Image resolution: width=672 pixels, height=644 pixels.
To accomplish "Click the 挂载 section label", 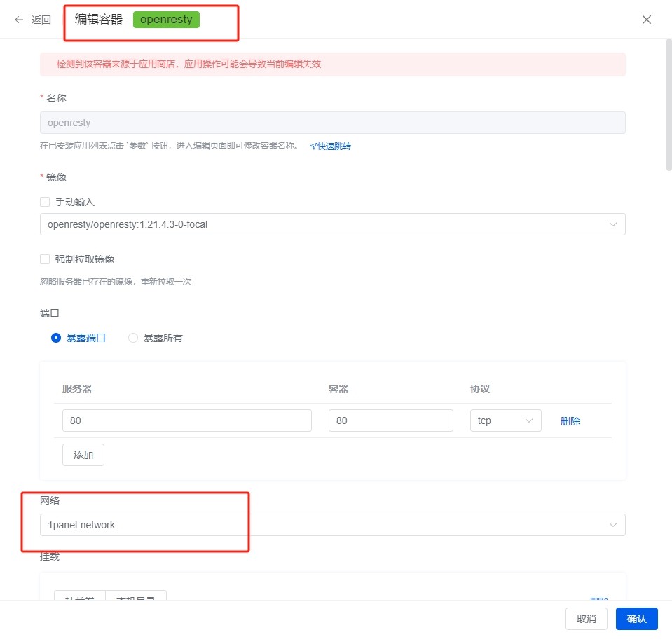I will tap(50, 556).
